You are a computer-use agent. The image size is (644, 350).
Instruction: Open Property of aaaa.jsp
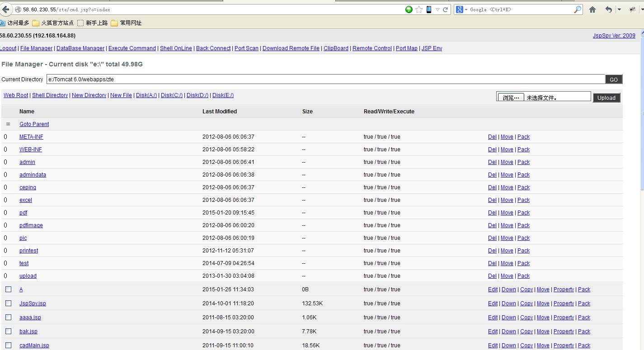point(564,317)
